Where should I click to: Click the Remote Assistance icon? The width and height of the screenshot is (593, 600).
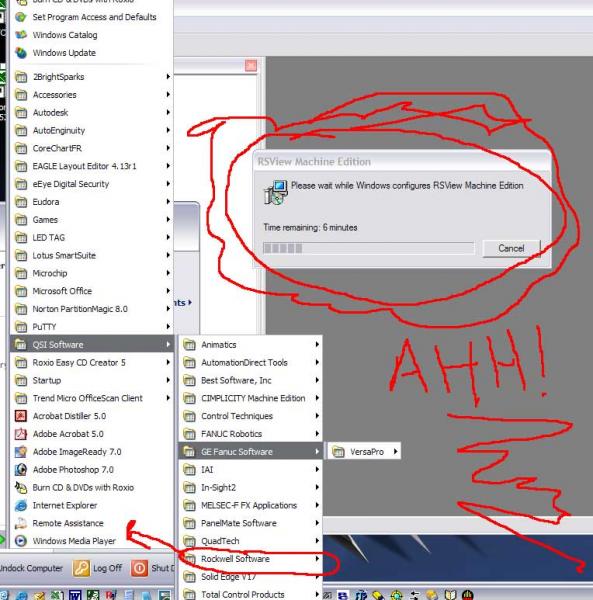[x=21, y=523]
